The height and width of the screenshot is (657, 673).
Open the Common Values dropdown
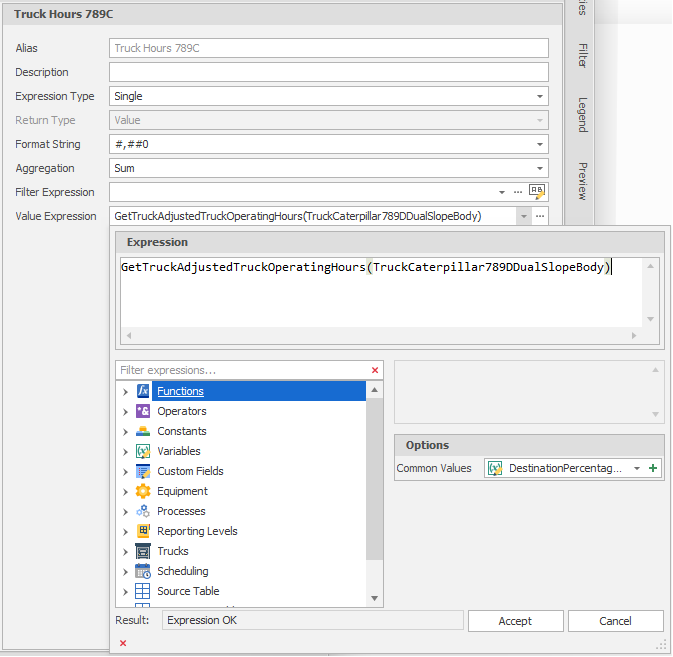click(x=637, y=468)
